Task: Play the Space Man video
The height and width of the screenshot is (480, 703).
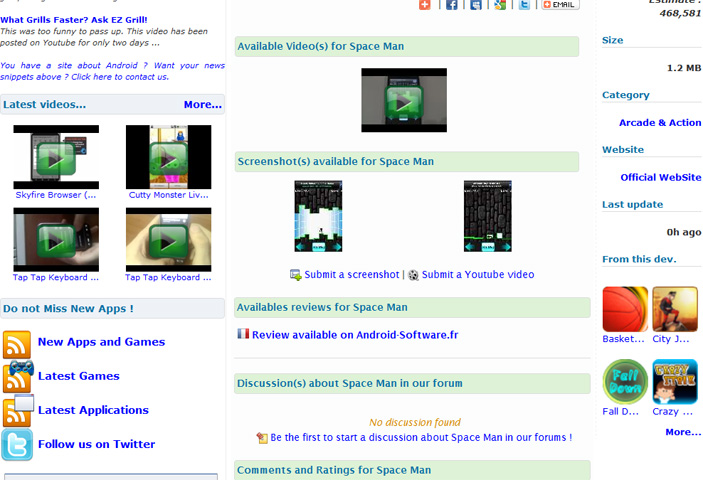Action: 404,101
